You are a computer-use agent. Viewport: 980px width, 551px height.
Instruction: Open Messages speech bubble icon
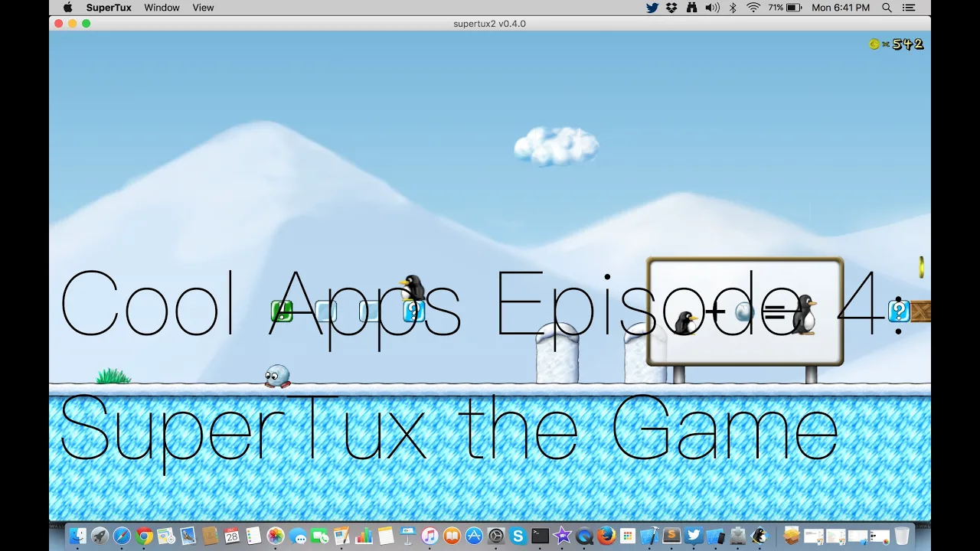click(297, 536)
